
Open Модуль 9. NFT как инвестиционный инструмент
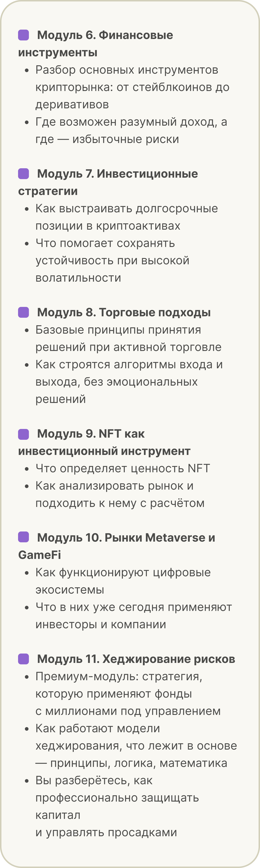[x=104, y=442]
